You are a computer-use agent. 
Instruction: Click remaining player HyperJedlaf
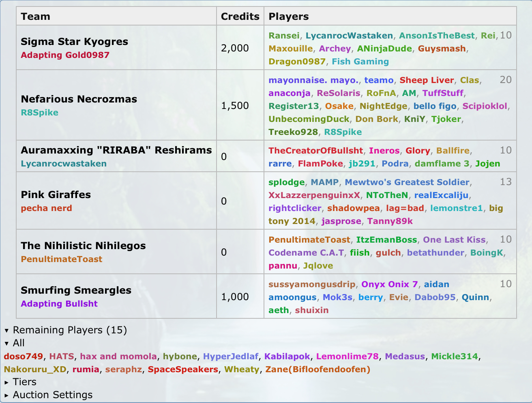pyautogui.click(x=231, y=356)
